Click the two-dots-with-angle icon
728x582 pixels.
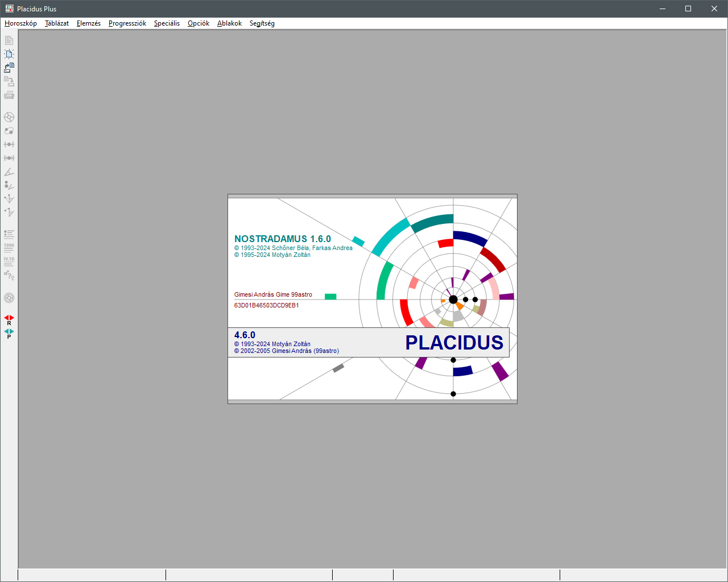9,185
